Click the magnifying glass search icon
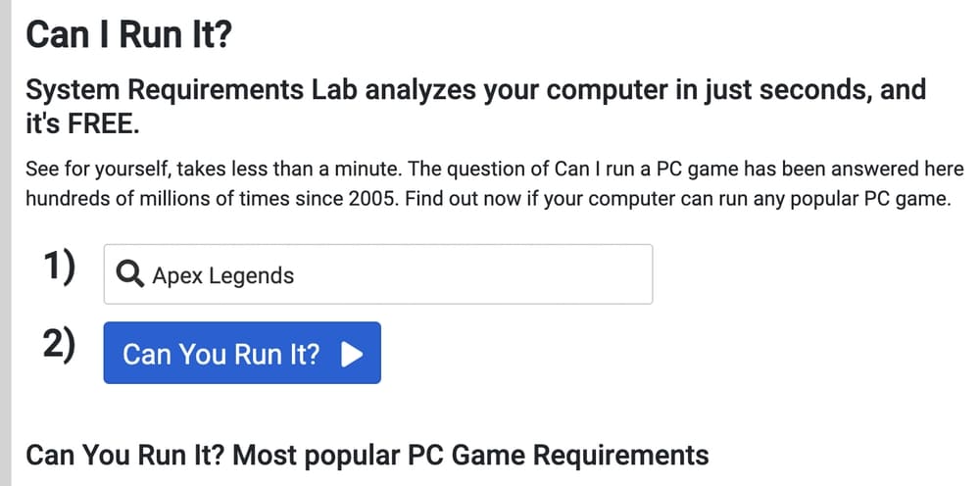This screenshot has width=980, height=486. coord(130,274)
